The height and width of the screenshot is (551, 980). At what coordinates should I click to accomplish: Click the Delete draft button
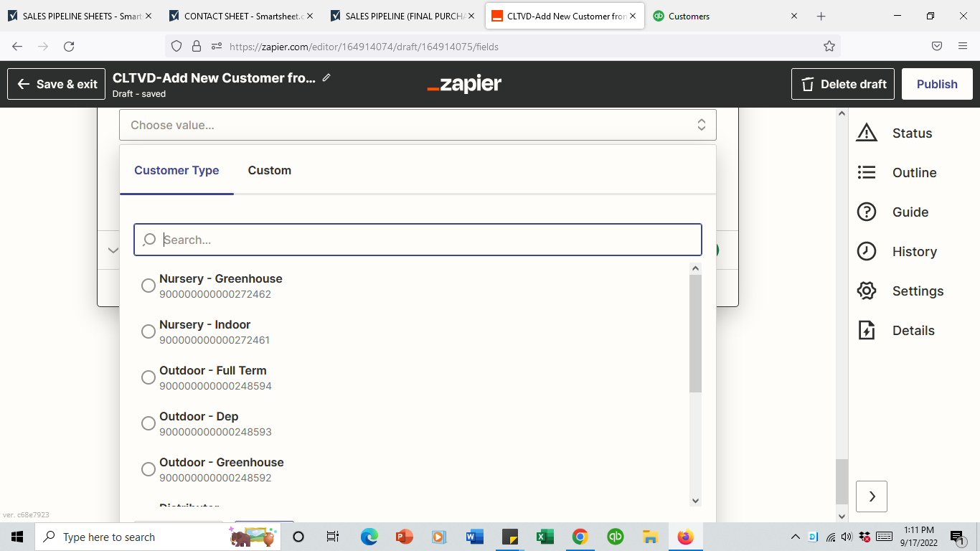843,84
